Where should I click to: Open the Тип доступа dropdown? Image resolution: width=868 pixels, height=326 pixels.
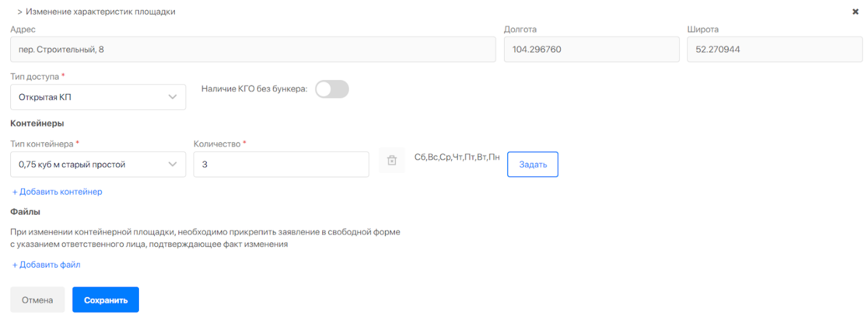(x=98, y=97)
